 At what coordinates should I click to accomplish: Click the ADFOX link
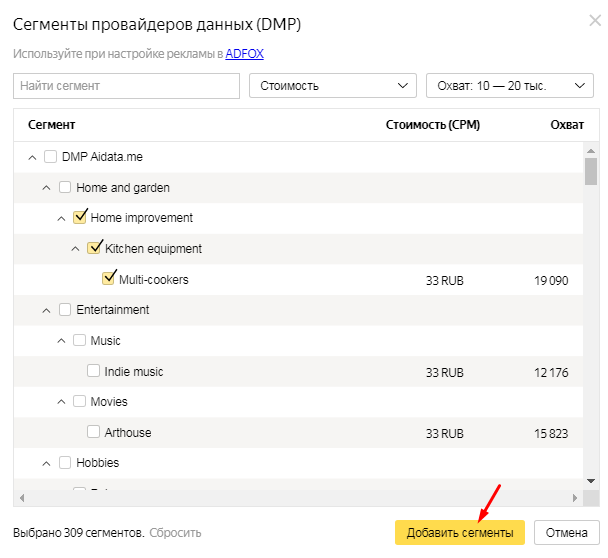click(x=244, y=54)
